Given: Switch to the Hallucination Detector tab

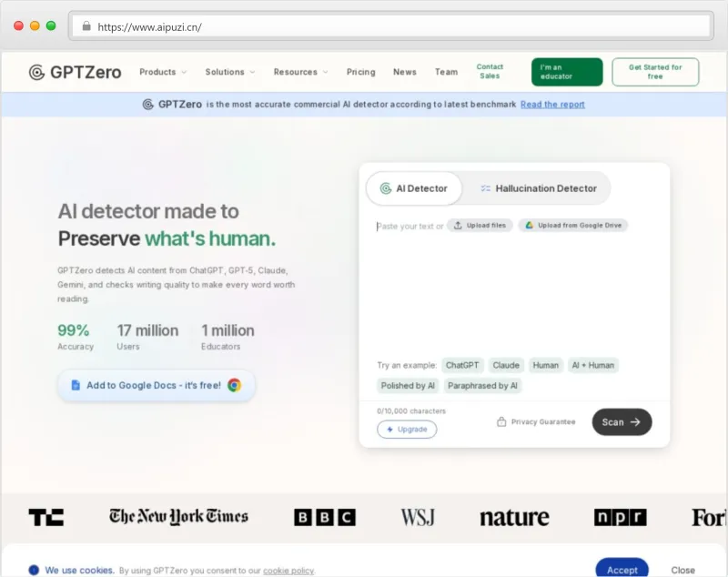Looking at the screenshot, I should tap(538, 188).
